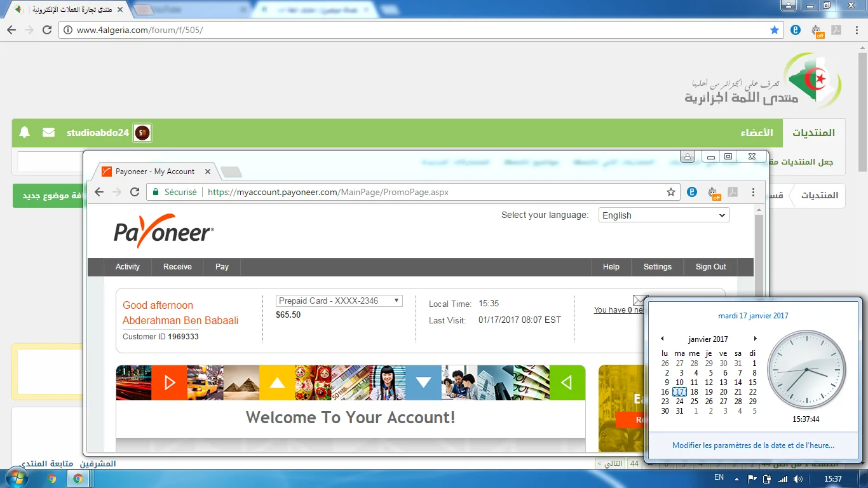Click the orange play arrow banner tile
Viewport: 868px width, 488px height.
169,383
